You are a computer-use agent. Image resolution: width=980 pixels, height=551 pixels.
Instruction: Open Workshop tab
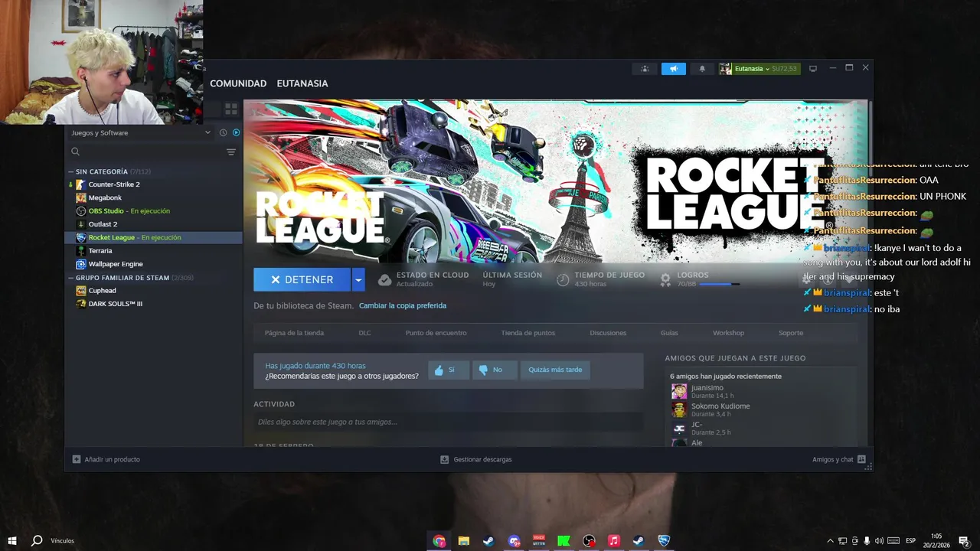pos(728,333)
